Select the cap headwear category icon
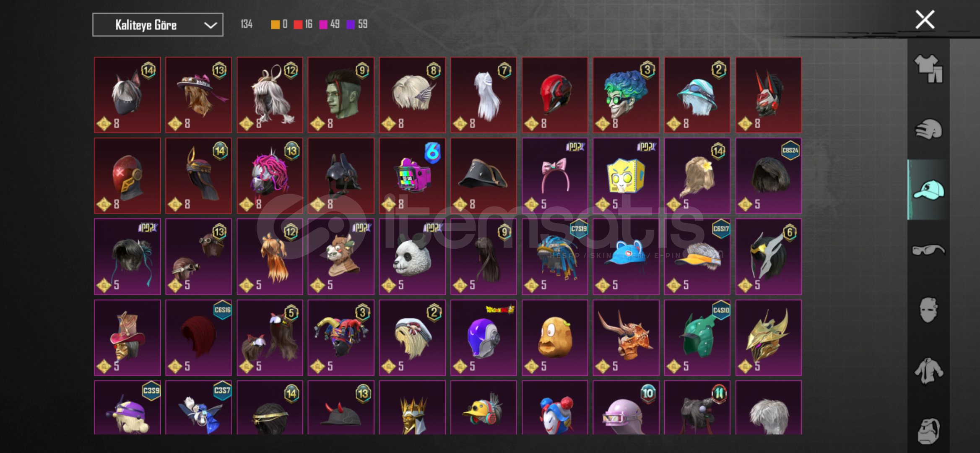 point(928,190)
